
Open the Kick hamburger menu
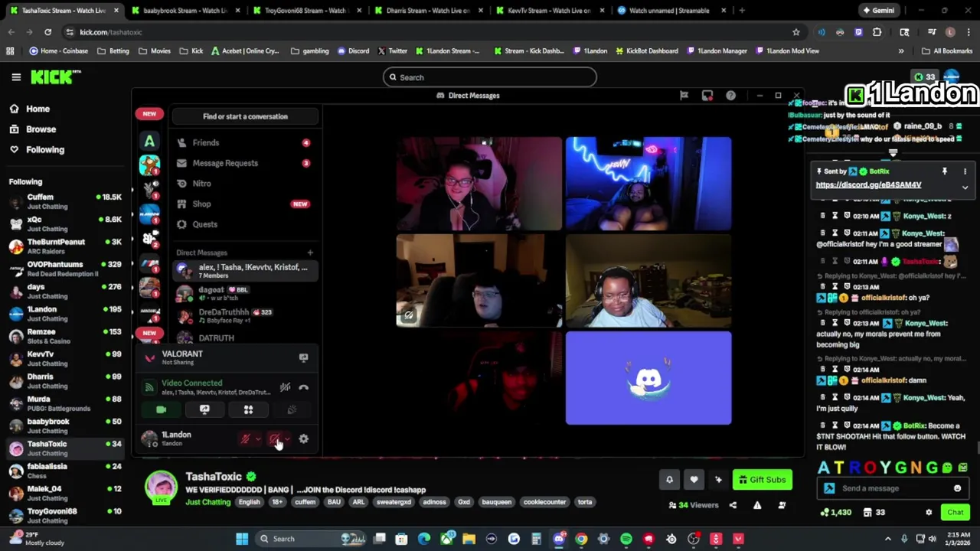(16, 77)
